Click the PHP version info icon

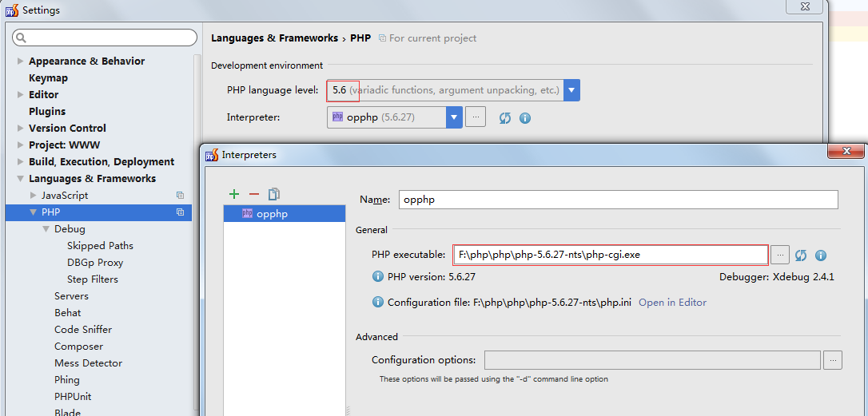point(378,276)
